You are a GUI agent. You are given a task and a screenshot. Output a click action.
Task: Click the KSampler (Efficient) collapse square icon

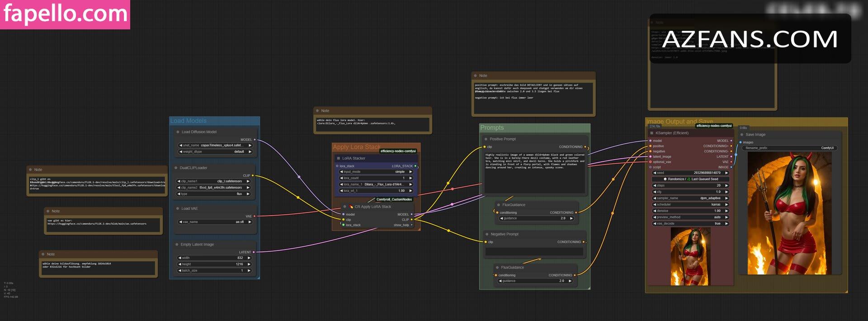coord(651,133)
